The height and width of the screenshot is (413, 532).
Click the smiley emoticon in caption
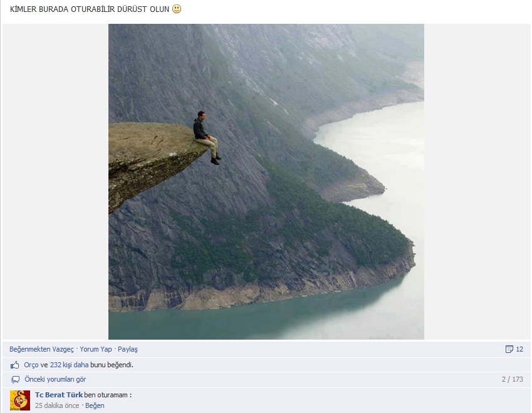[177, 9]
